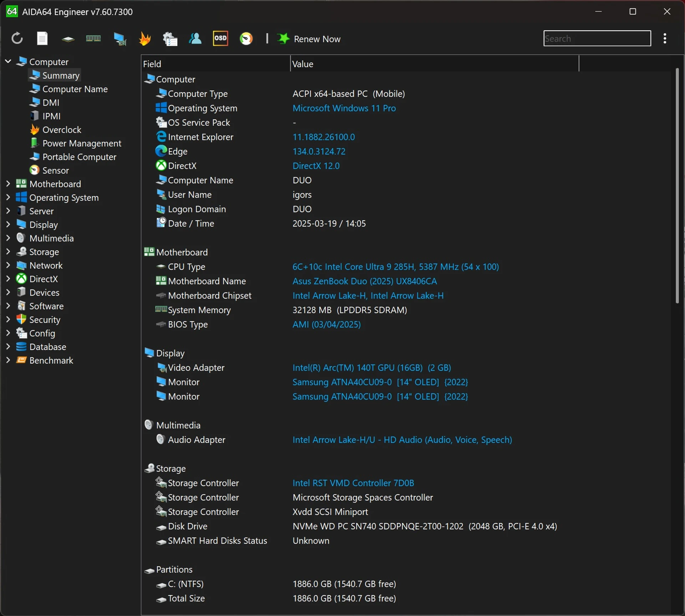The image size is (685, 616).
Task: Expand the Multimedia tree node
Action: click(8, 238)
